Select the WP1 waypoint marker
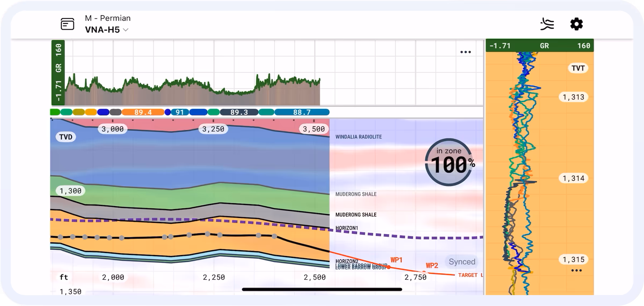644x306 pixels. click(389, 267)
